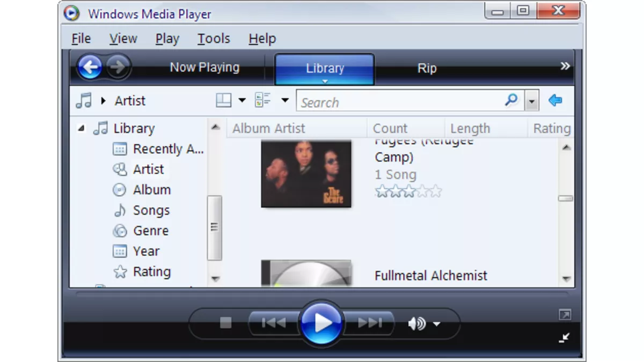Open the layout options dropdown
This screenshot has width=644, height=362.
pyautogui.click(x=242, y=100)
